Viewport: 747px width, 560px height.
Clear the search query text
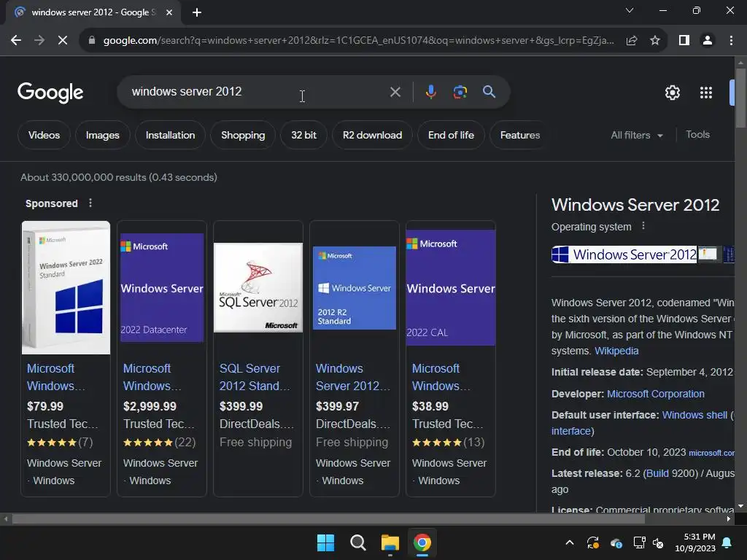(x=395, y=92)
